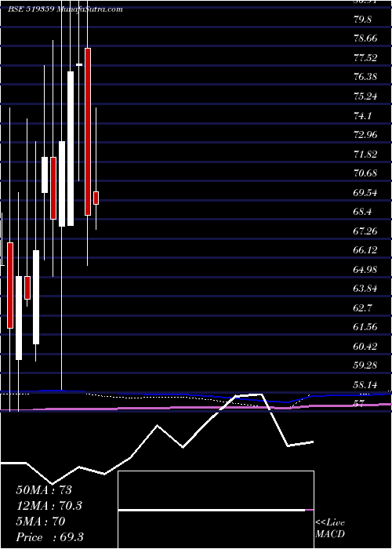Click the 72.96 price axis label
Screen dimensions: 392x549
pyautogui.click(x=365, y=134)
